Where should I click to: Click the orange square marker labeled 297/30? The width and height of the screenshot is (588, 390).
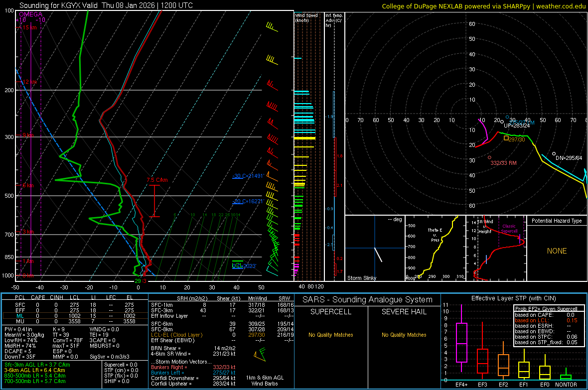(x=506, y=138)
